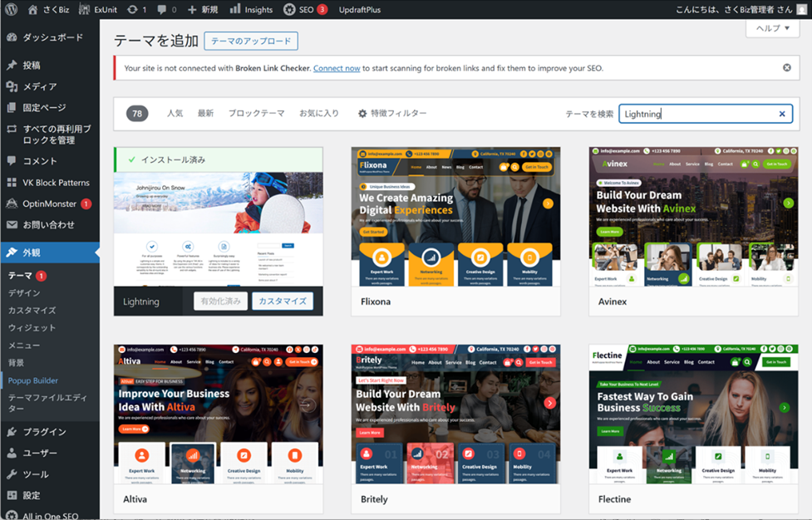Open プラグイン in the sidebar
This screenshot has width=812, height=520.
tap(50, 431)
